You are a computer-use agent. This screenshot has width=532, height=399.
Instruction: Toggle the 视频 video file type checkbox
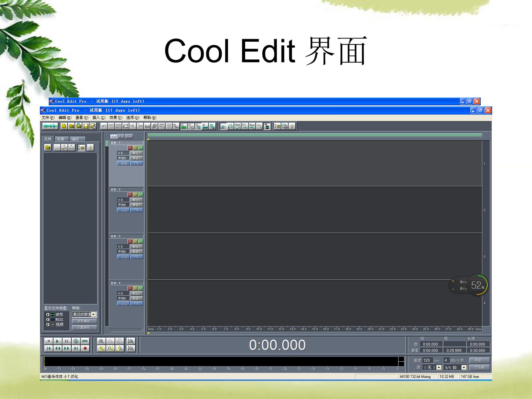pyautogui.click(x=48, y=324)
